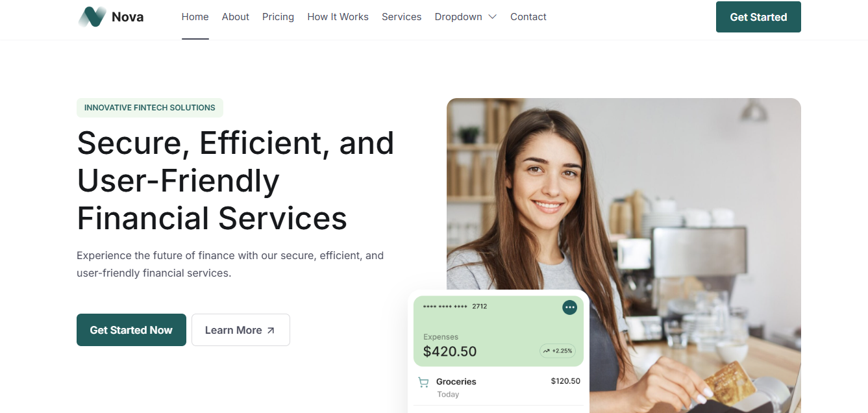Click the Learn More button

pos(241,330)
